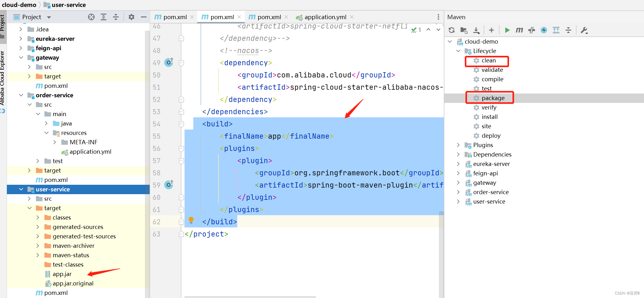Show Maven dependencies diagram
This screenshot has height=298, width=644.
click(x=556, y=30)
